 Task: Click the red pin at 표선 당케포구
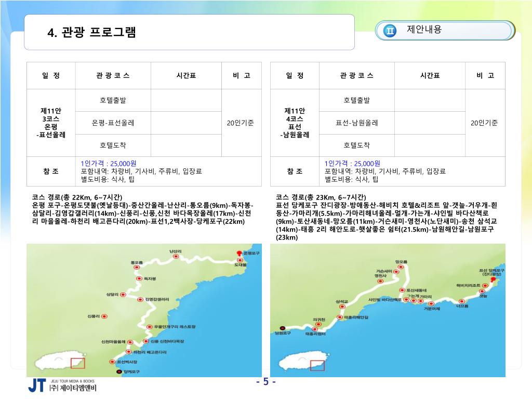494,280
